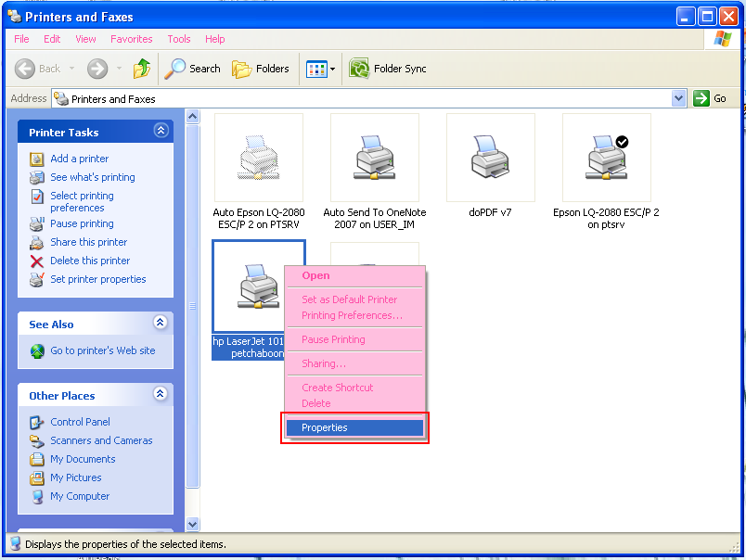Select Epson LQ-2080 ESC/P 2 on ptsrv printer
Screen dimensions: 746x560
pyautogui.click(x=606, y=158)
